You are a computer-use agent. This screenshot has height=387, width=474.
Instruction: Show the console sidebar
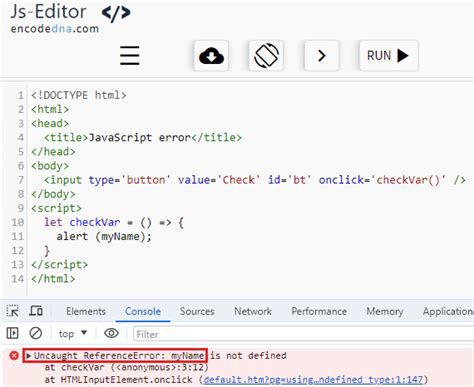[13, 333]
